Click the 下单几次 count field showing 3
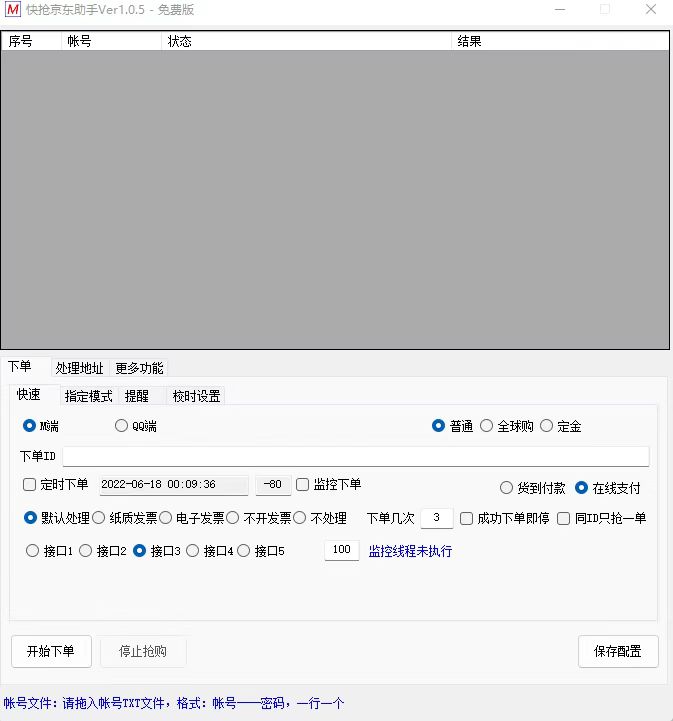 tap(437, 518)
